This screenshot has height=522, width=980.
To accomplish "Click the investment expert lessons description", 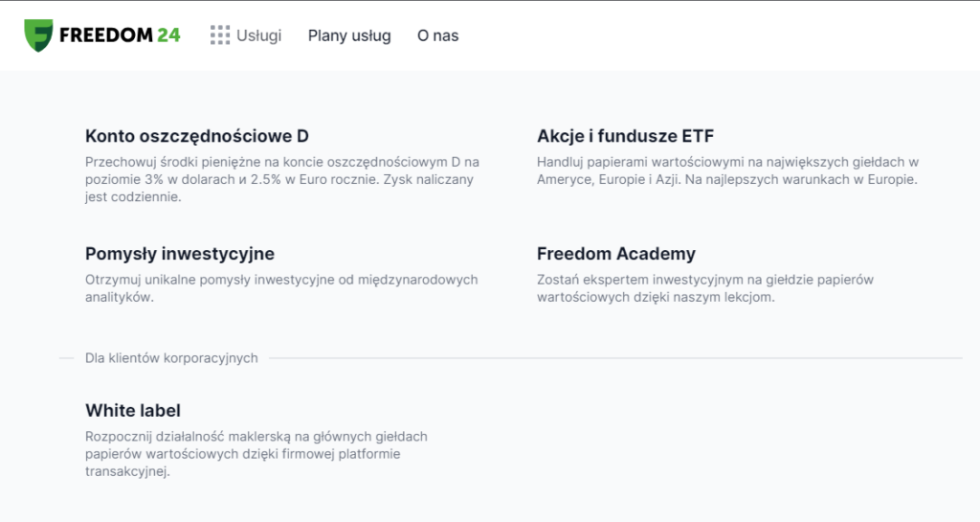I will [704, 288].
